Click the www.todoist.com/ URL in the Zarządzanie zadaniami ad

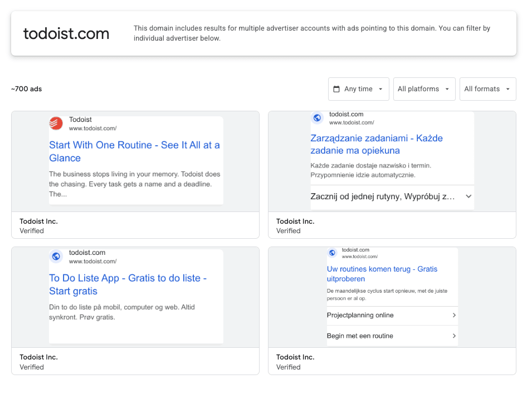coord(352,123)
